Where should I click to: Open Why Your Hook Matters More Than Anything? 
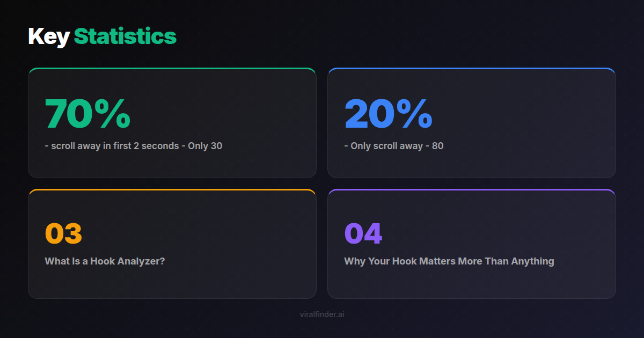449,261
